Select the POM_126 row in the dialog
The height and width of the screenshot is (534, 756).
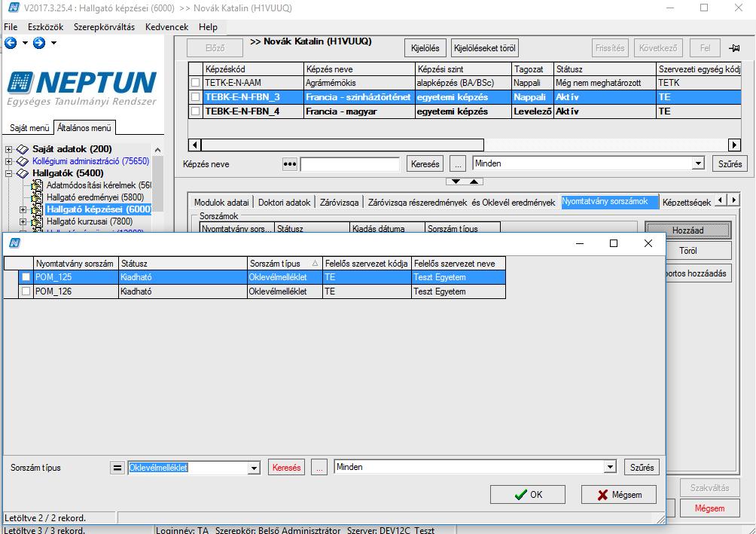click(x=255, y=291)
